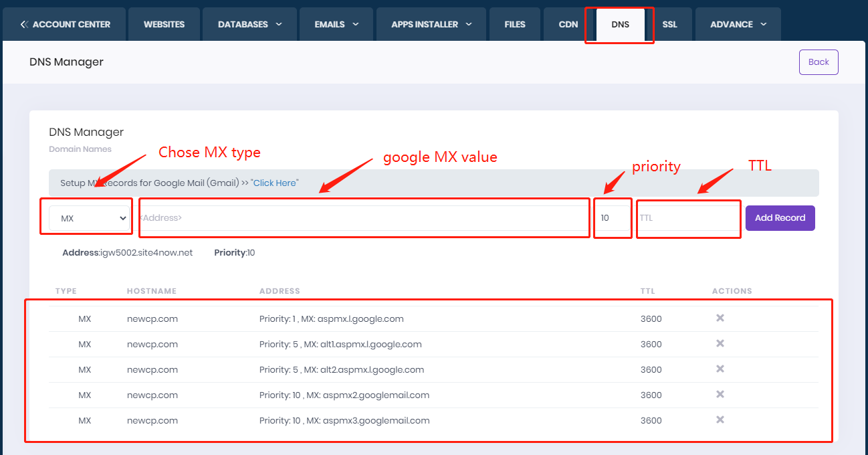Image resolution: width=868 pixels, height=455 pixels.
Task: Expand the Advance menu
Action: 738,24
